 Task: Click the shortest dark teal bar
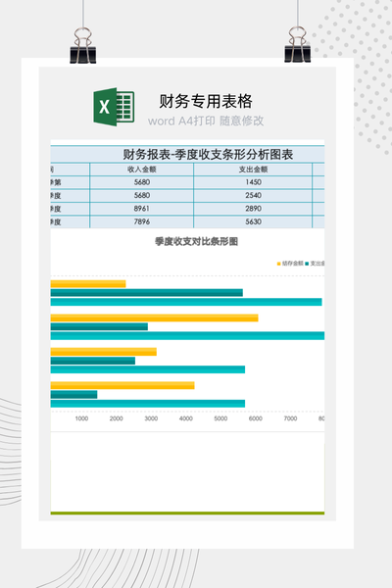[x=73, y=395]
